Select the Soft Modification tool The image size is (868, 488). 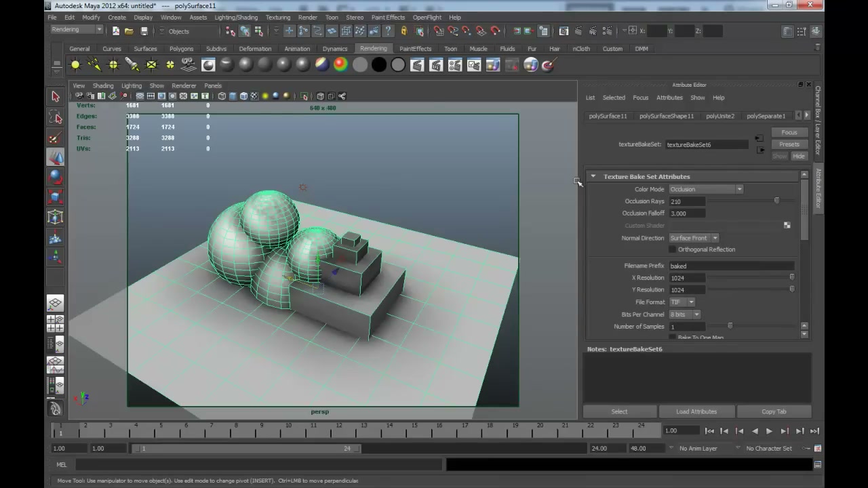[x=56, y=237]
